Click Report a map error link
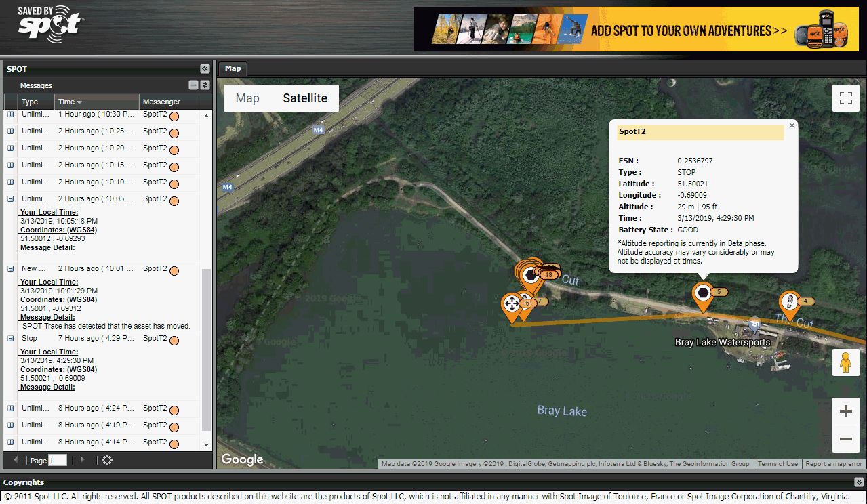Image resolution: width=867 pixels, height=504 pixels. tap(833, 464)
